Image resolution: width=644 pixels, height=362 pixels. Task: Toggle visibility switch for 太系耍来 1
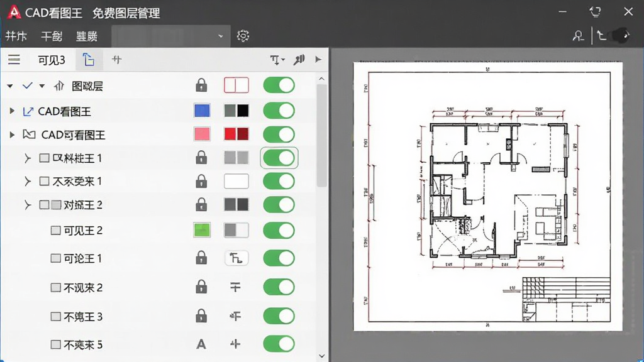coord(279,181)
